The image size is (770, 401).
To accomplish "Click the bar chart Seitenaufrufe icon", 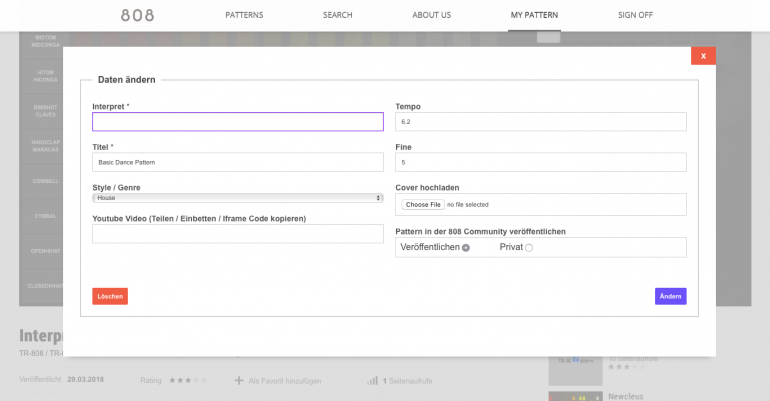I will [372, 380].
